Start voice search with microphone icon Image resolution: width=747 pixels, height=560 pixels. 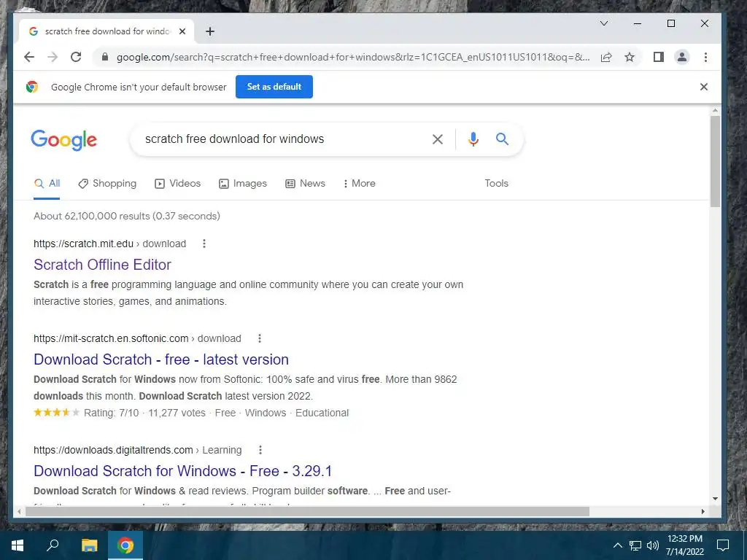pos(473,139)
